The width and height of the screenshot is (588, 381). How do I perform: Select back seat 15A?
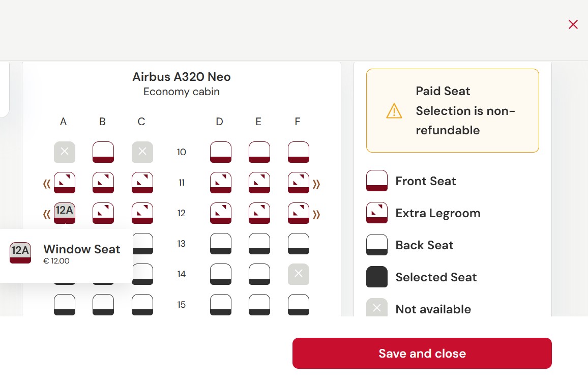[65, 305]
